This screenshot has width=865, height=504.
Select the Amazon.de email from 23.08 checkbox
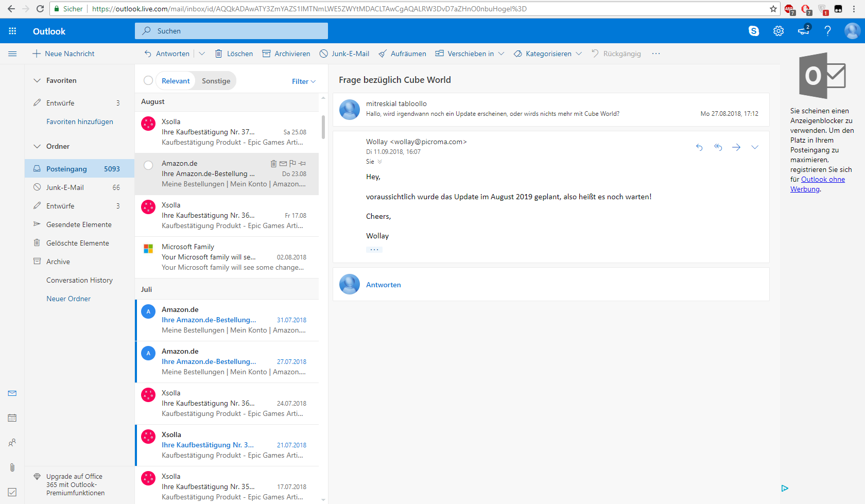tap(148, 165)
